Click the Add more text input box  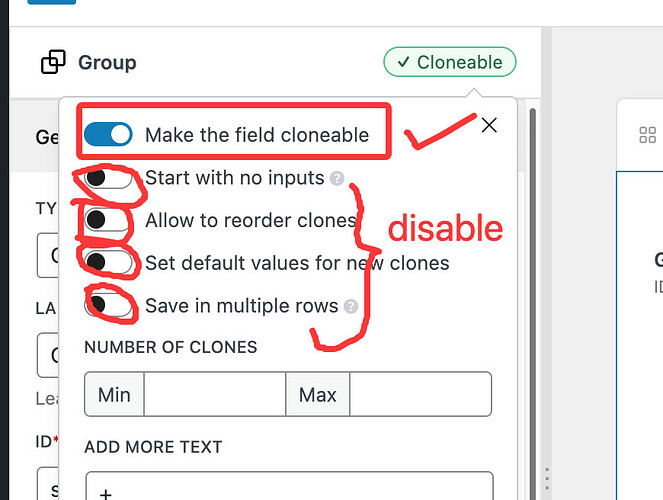(289, 486)
